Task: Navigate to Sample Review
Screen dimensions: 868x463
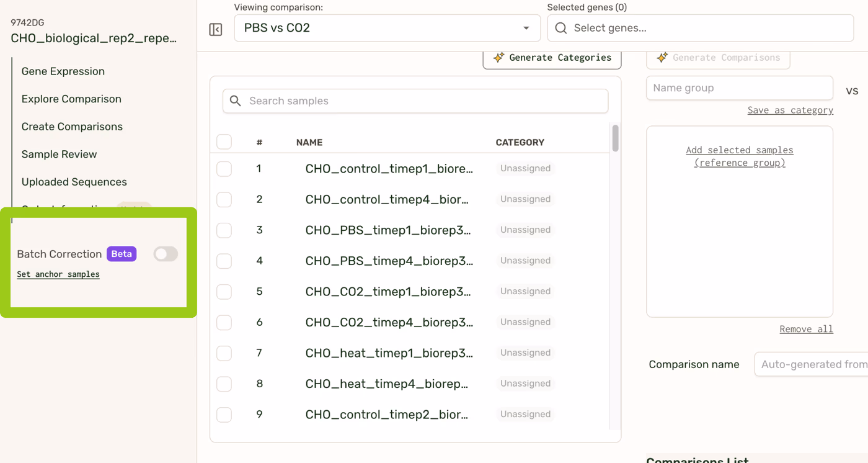Action: tap(60, 154)
